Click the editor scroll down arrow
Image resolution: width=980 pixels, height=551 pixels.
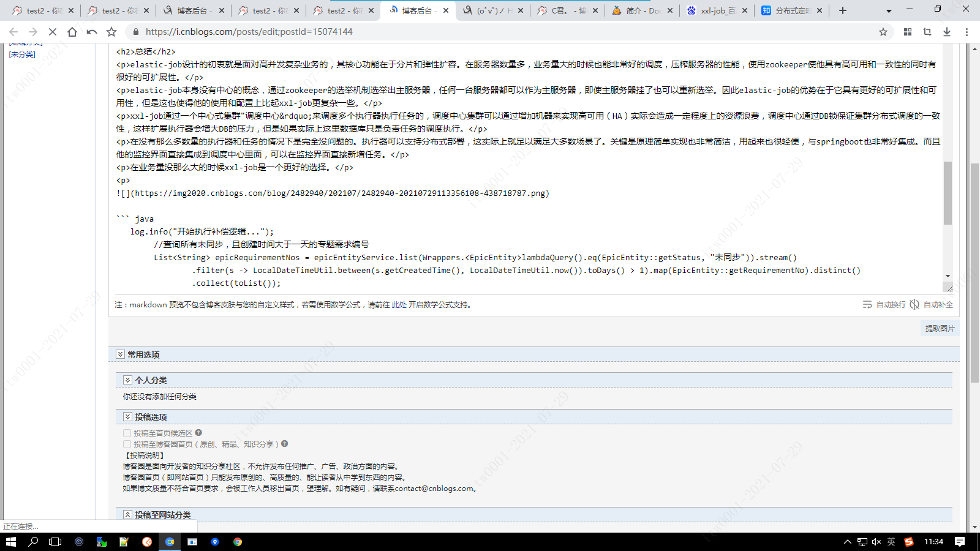pos(948,276)
